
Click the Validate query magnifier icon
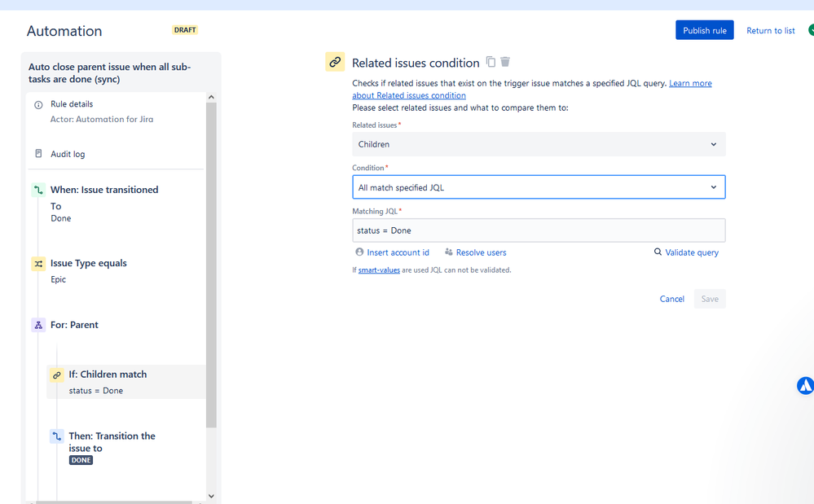point(658,252)
